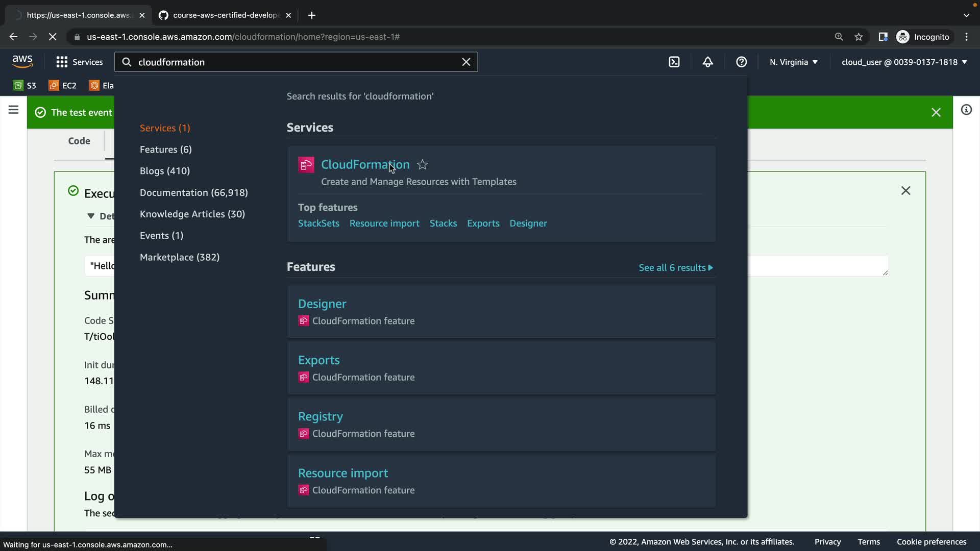Click the AWS logo home icon

click(22, 62)
